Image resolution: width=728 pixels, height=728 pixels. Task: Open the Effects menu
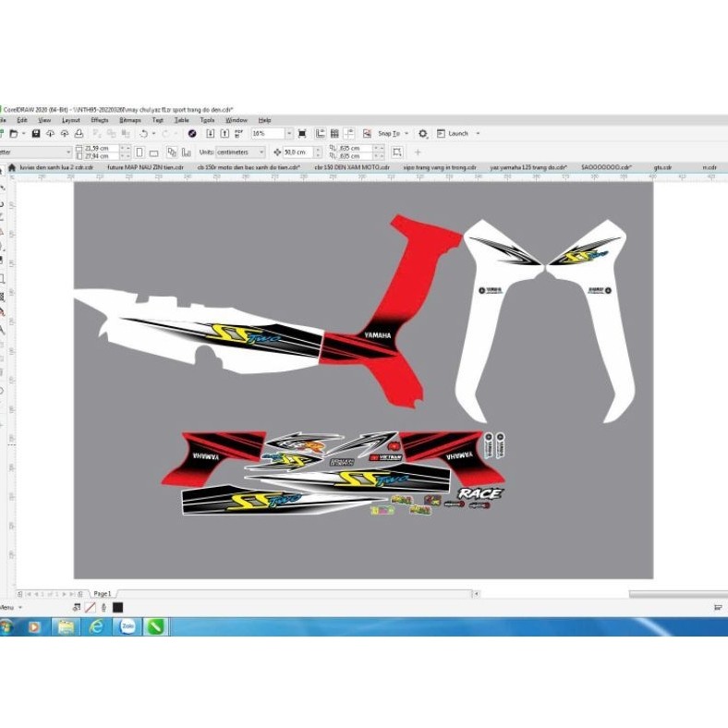pos(100,120)
